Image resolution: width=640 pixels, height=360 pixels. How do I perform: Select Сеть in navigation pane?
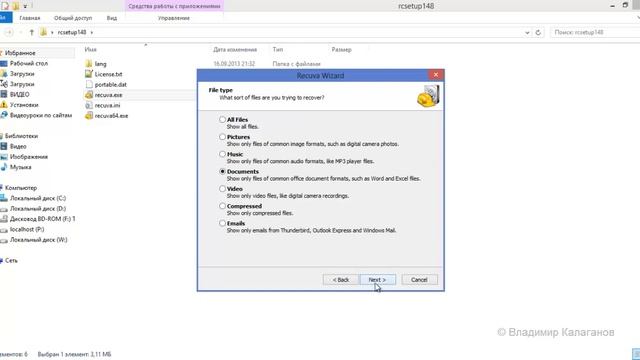11,260
